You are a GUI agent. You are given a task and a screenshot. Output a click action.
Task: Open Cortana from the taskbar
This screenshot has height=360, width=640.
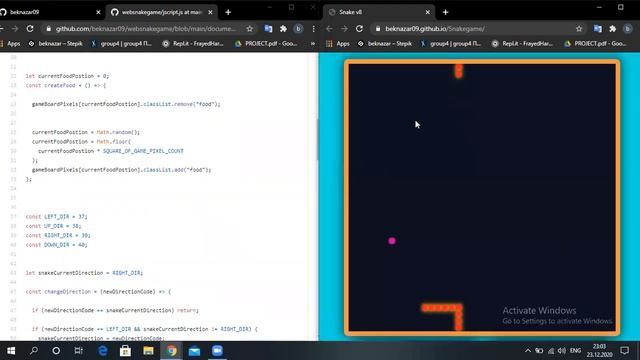click(56, 351)
